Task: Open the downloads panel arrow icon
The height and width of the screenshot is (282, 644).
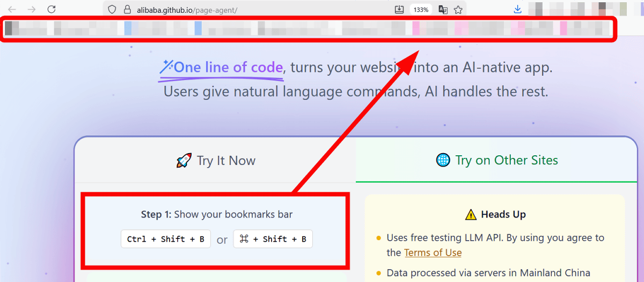Action: pos(517,9)
